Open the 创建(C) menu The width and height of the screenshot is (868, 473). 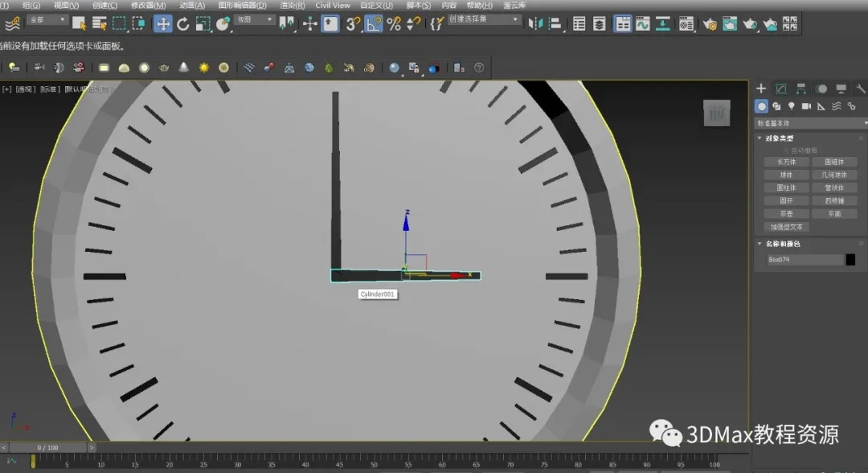point(104,5)
